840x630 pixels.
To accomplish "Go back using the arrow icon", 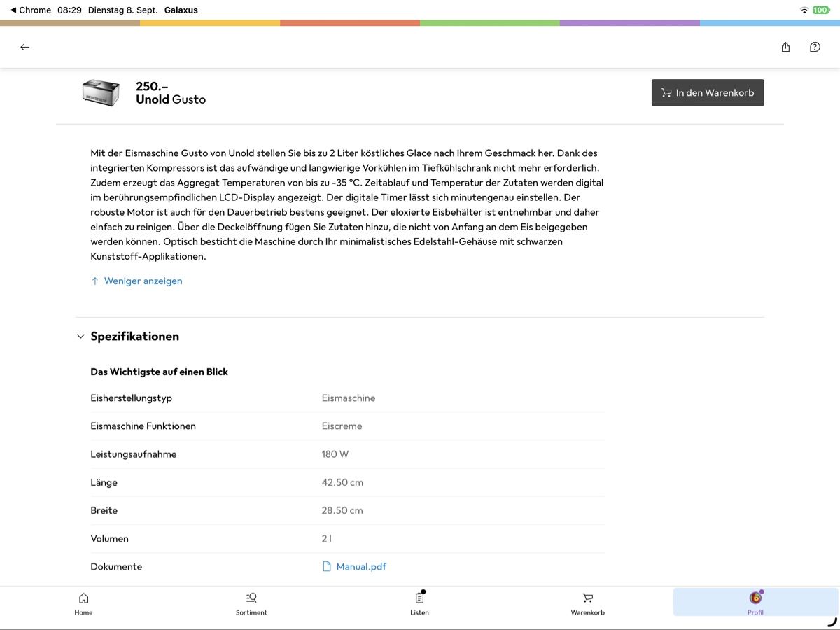I will (x=24, y=47).
